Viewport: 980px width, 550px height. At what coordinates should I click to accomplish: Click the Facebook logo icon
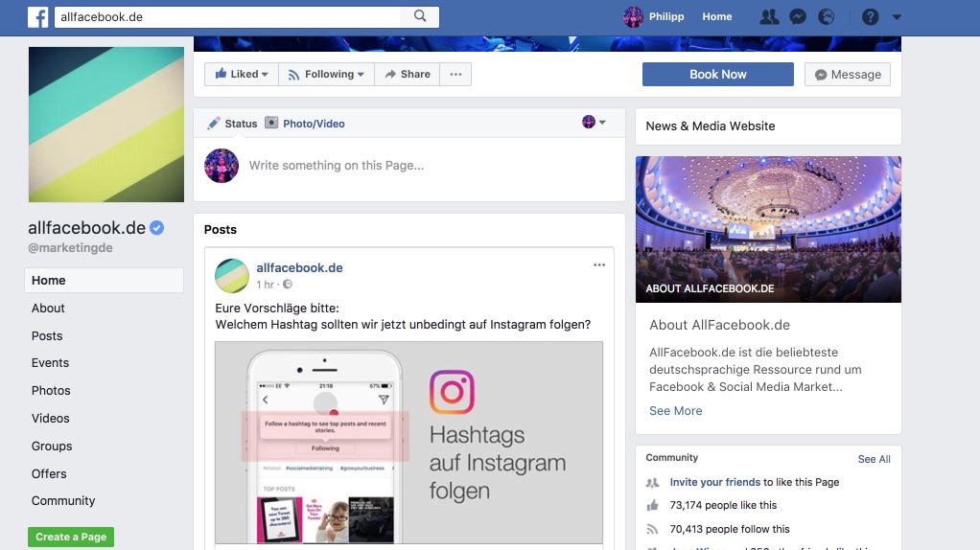[37, 17]
